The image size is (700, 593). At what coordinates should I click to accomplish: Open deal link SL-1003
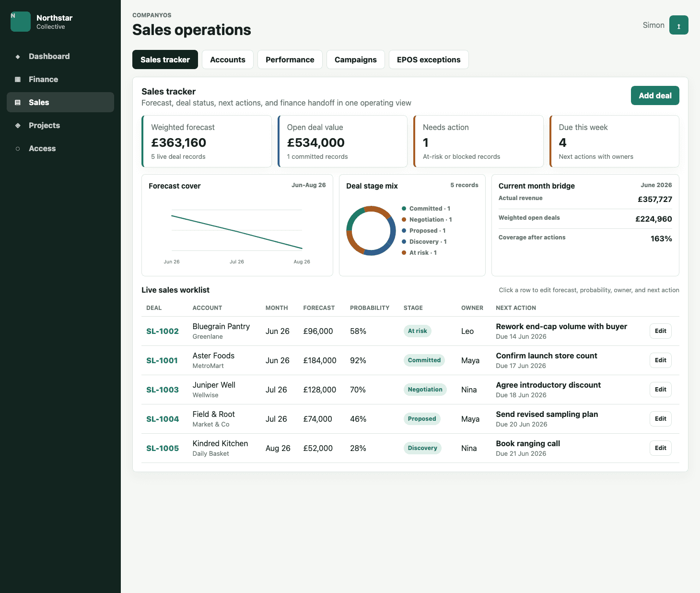[163, 390]
